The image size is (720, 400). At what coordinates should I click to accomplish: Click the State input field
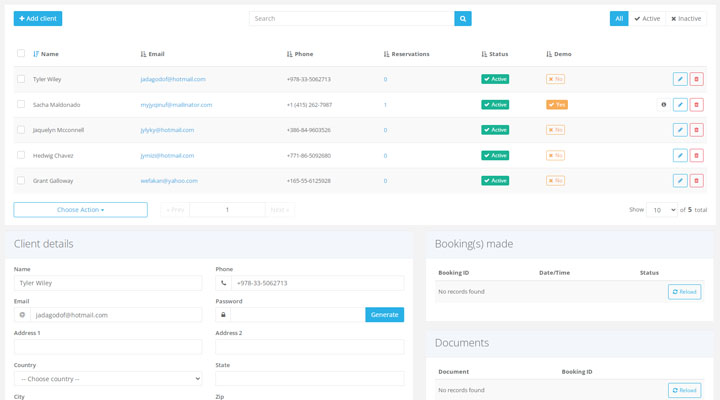[309, 379]
